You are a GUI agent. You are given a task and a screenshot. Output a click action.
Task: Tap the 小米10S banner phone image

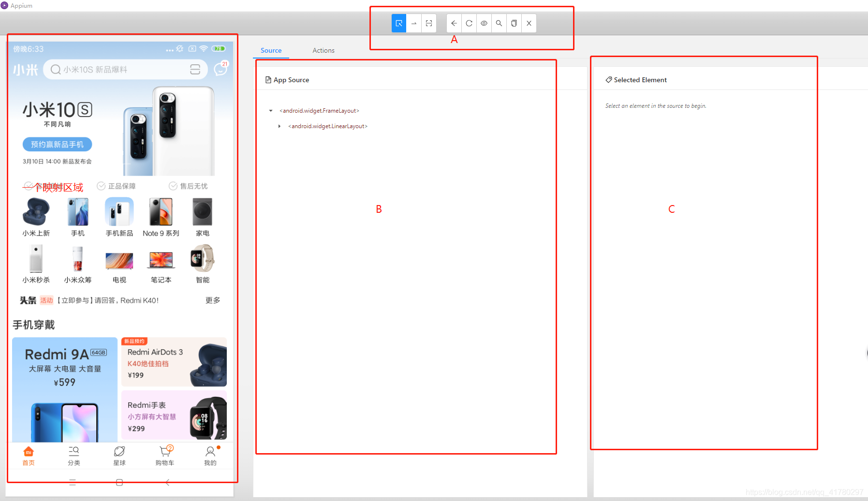coord(169,131)
